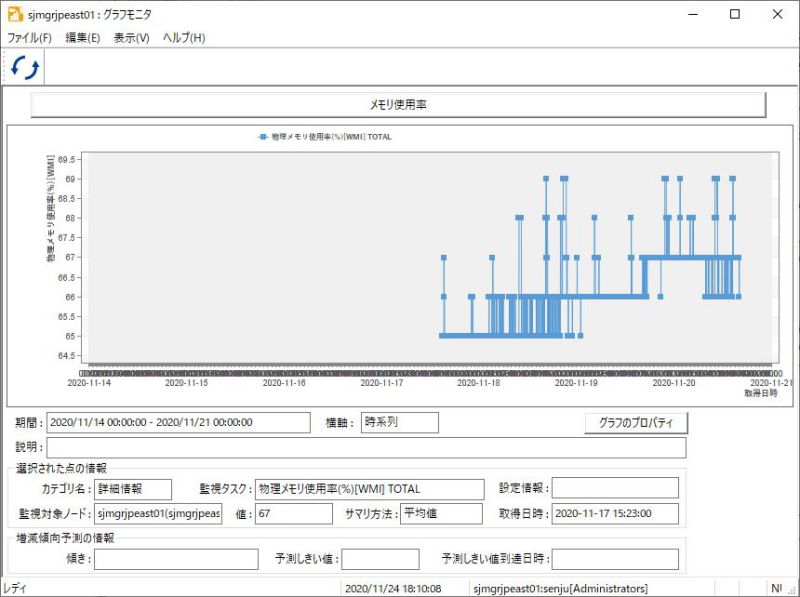Click the status bar time 2020/11/24 18:10:08
Viewport: 800px width, 597px height.
[x=393, y=589]
